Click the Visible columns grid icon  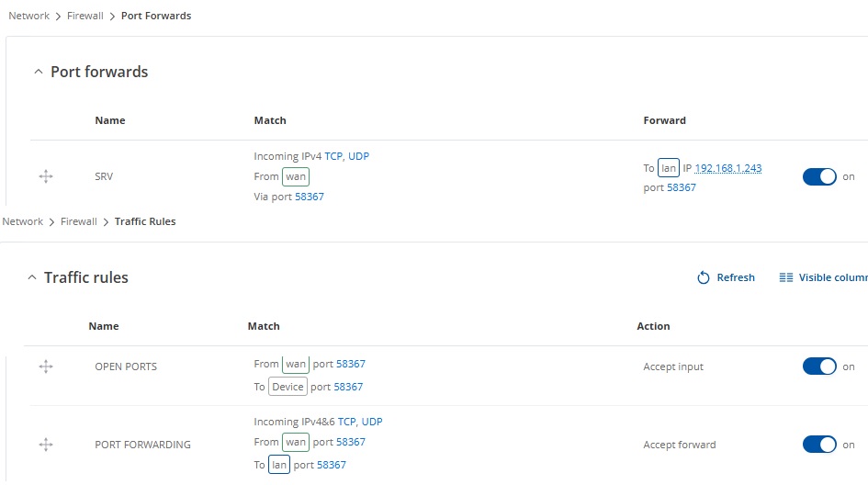pyautogui.click(x=785, y=277)
